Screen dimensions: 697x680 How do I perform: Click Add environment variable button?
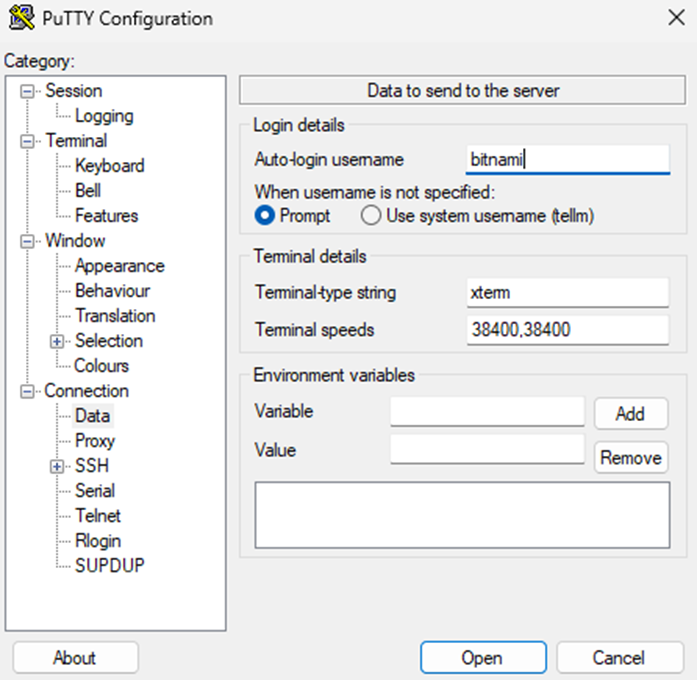point(631,414)
